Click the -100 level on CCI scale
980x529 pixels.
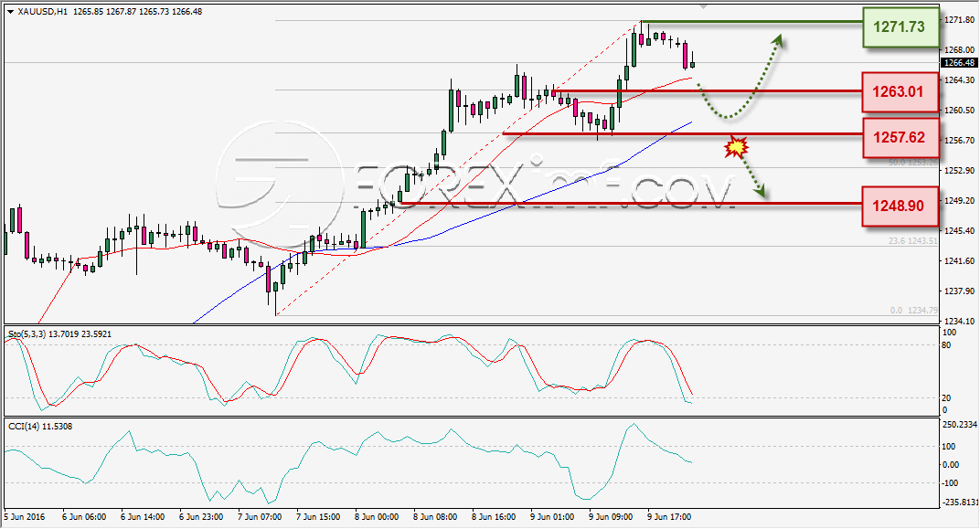pos(950,482)
